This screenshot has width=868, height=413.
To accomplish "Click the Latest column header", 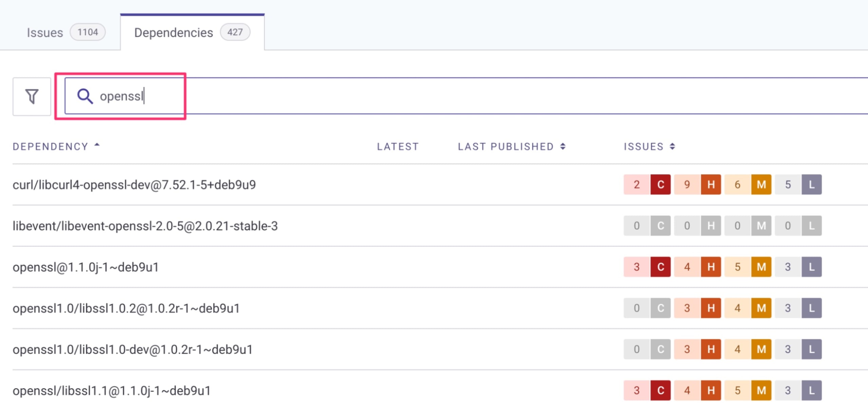I will point(398,147).
